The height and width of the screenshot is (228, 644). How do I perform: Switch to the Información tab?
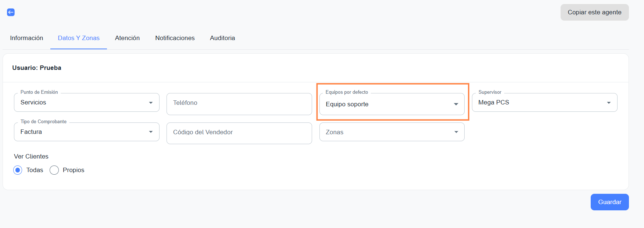point(26,38)
